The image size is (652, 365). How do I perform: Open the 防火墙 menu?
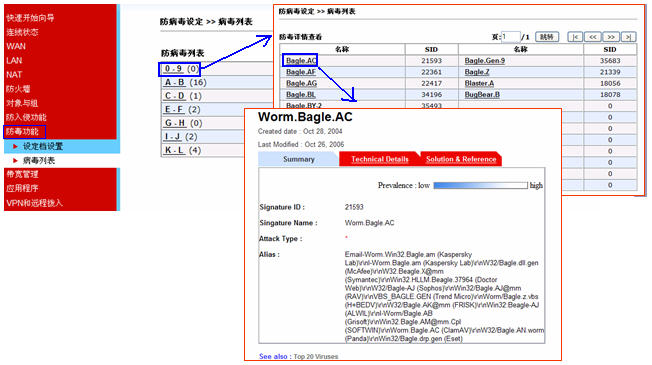point(18,89)
